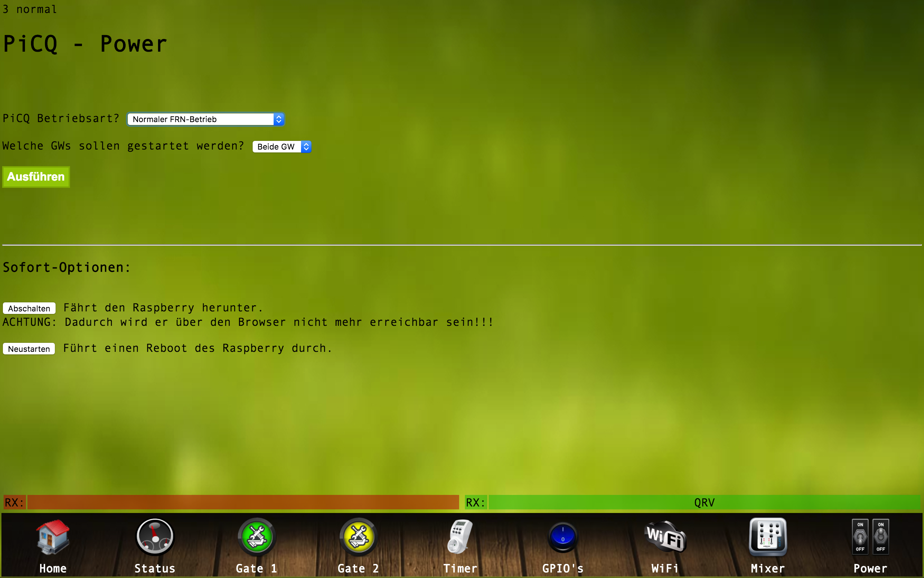Click 'Fährt den Raspberry herunter.' text

click(164, 308)
